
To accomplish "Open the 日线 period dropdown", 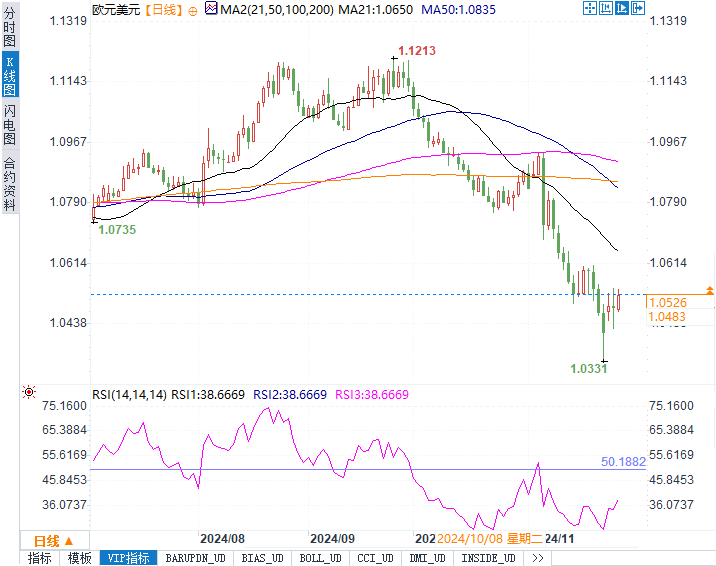I will [54, 541].
